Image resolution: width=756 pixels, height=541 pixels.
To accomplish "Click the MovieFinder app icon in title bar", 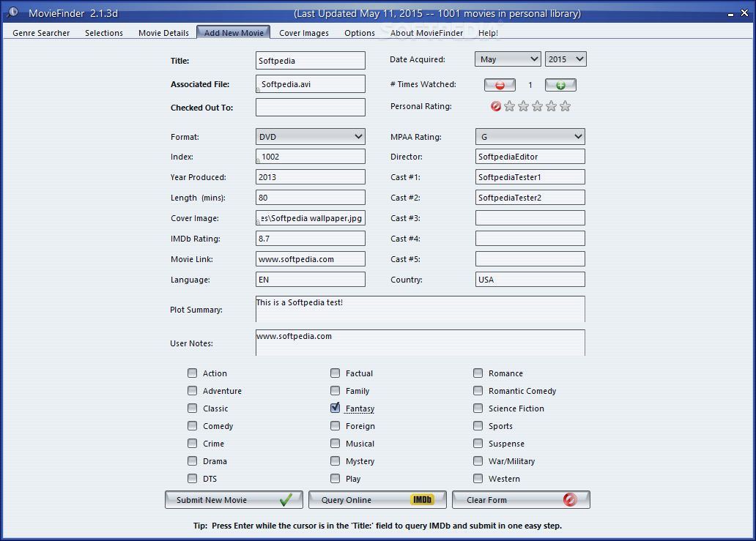I will (12, 12).
